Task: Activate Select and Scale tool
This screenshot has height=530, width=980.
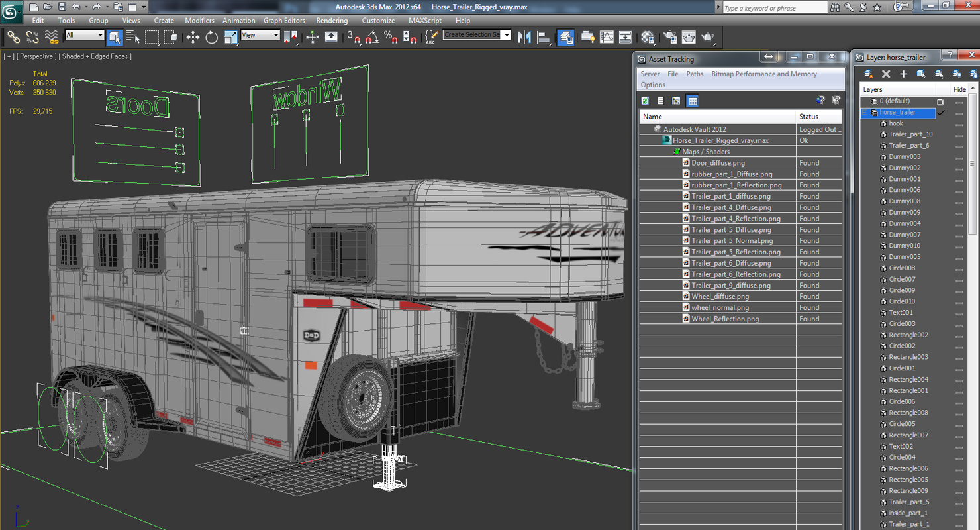Action: point(231,37)
